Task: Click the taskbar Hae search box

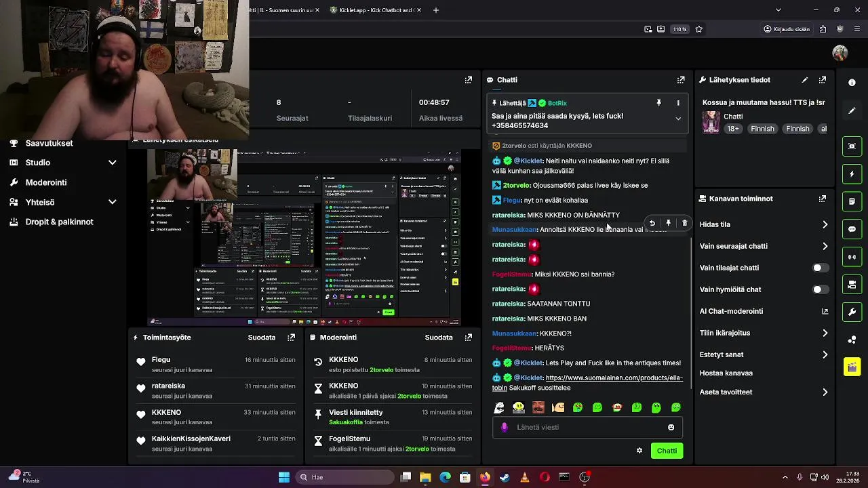Action: pos(345,477)
